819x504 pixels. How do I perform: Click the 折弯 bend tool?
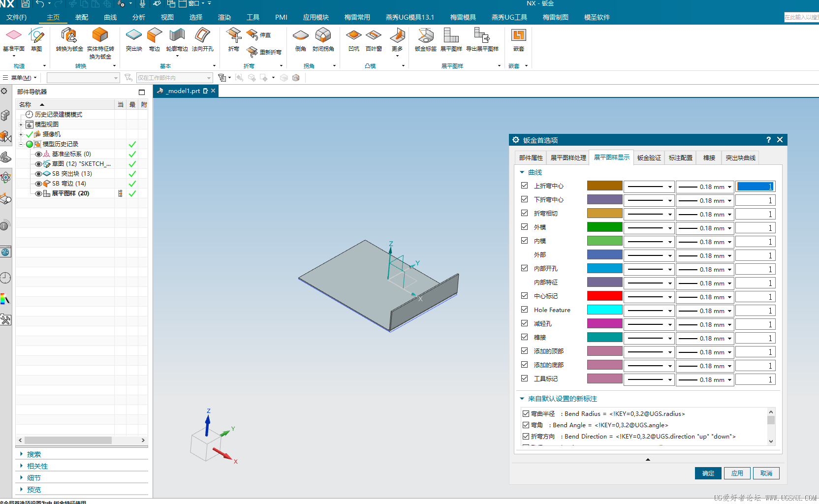coord(234,39)
